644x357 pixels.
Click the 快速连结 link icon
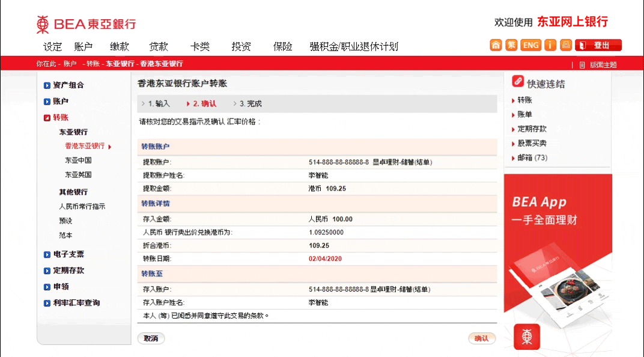(517, 81)
